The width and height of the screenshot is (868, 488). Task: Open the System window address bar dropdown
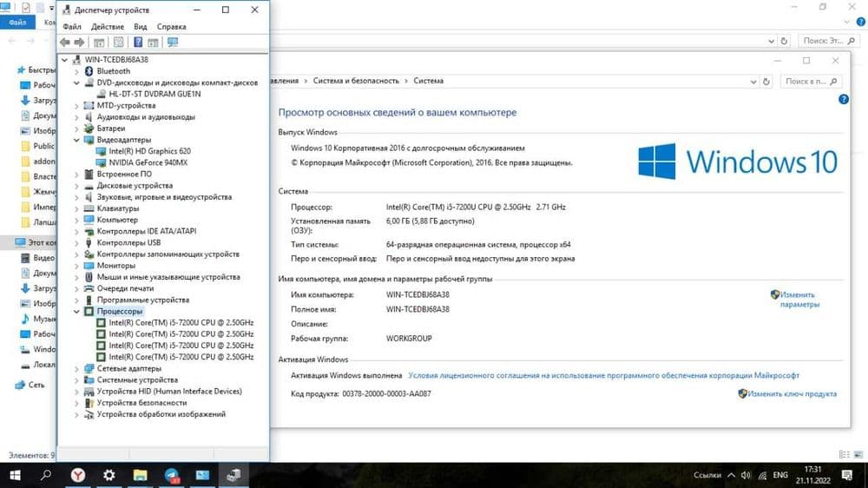(x=753, y=82)
